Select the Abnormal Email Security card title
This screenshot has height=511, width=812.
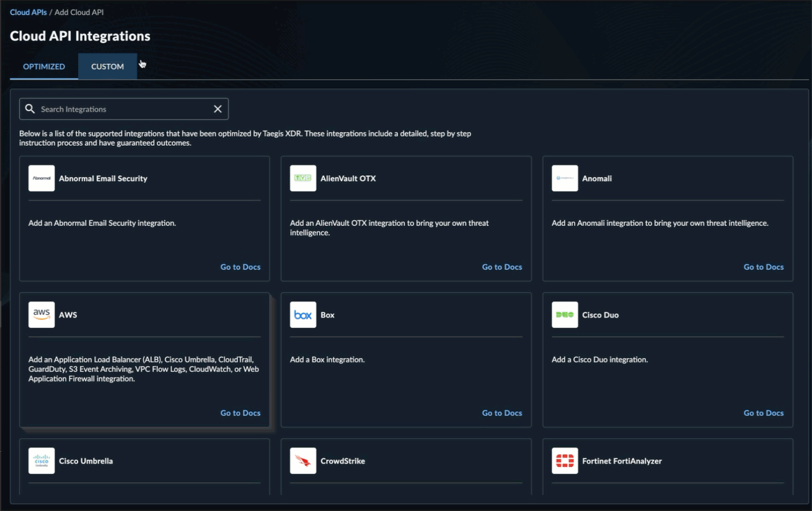click(x=103, y=178)
